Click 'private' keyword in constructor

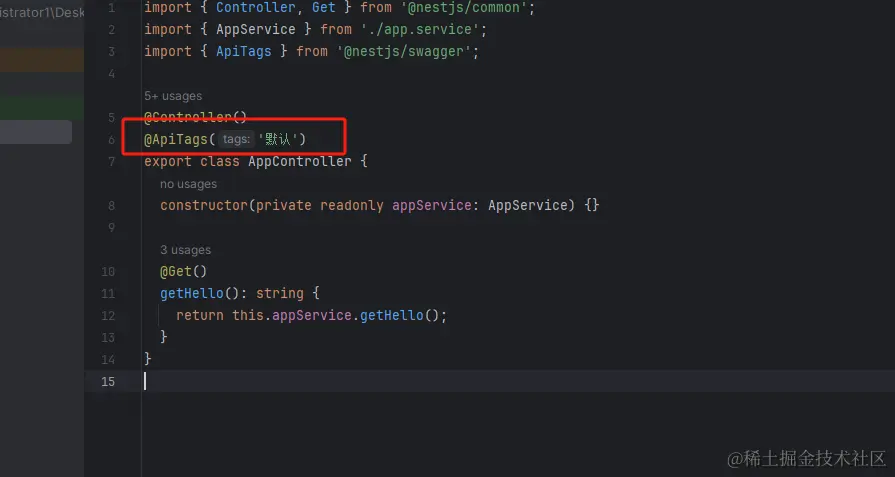pos(284,205)
